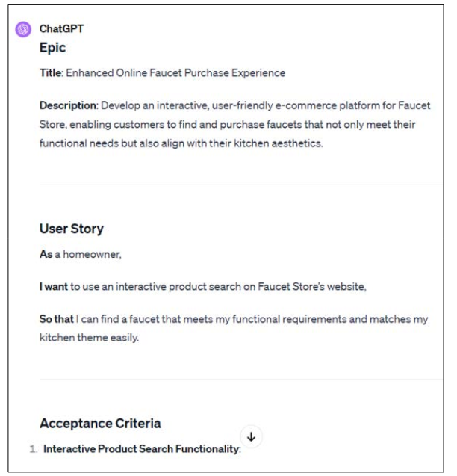Click the Interactive Product Search Functionality item

pos(142,449)
